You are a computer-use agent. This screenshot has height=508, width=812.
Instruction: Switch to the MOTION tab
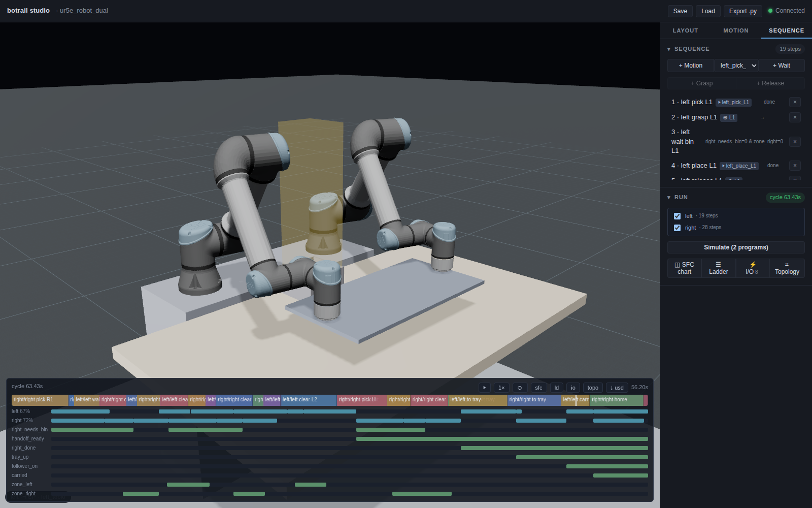[736, 30]
